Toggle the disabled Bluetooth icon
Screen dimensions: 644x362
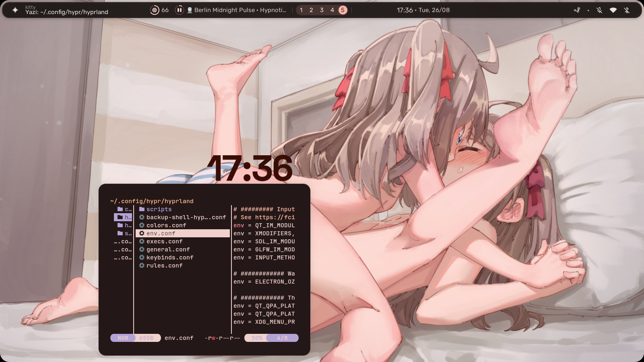(x=627, y=10)
